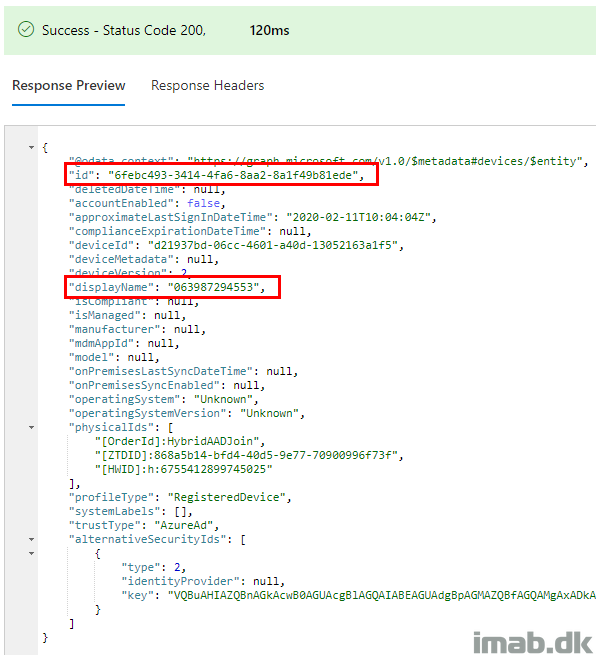Collapse the alternativeSecurityIds array arrow
The image size is (596, 655).
pos(31,539)
